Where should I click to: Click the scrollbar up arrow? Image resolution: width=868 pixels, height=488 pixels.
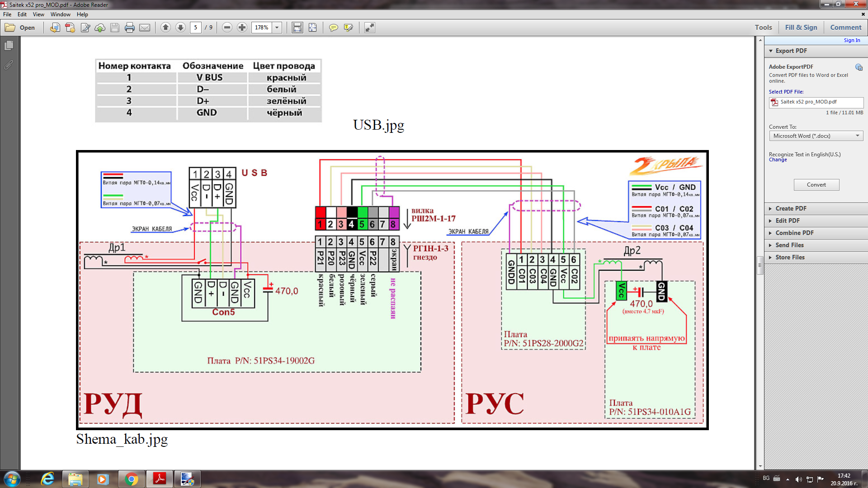pos(760,40)
